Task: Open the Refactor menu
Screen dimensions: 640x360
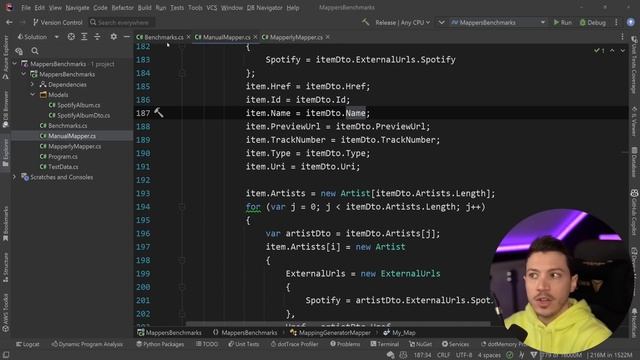Action: click(x=122, y=8)
